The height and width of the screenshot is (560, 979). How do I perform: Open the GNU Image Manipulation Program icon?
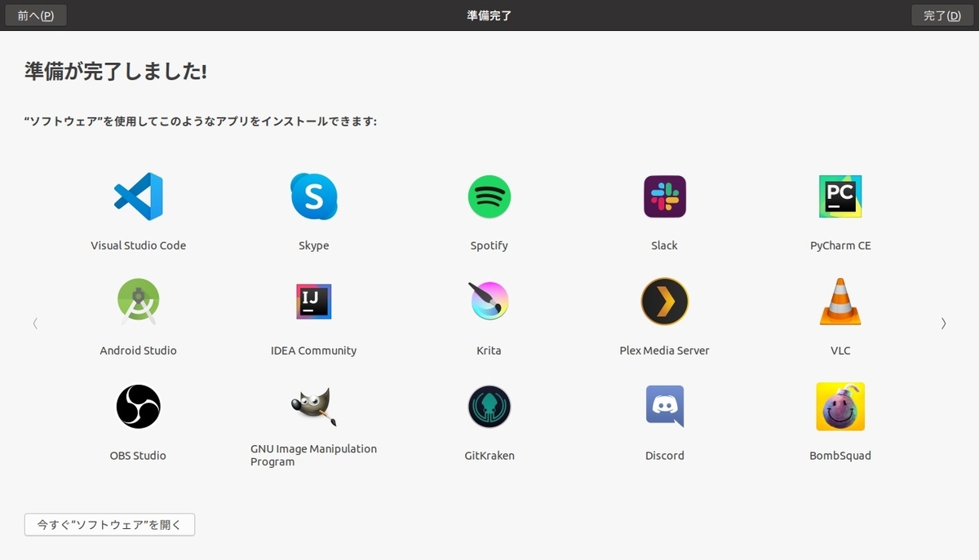313,406
